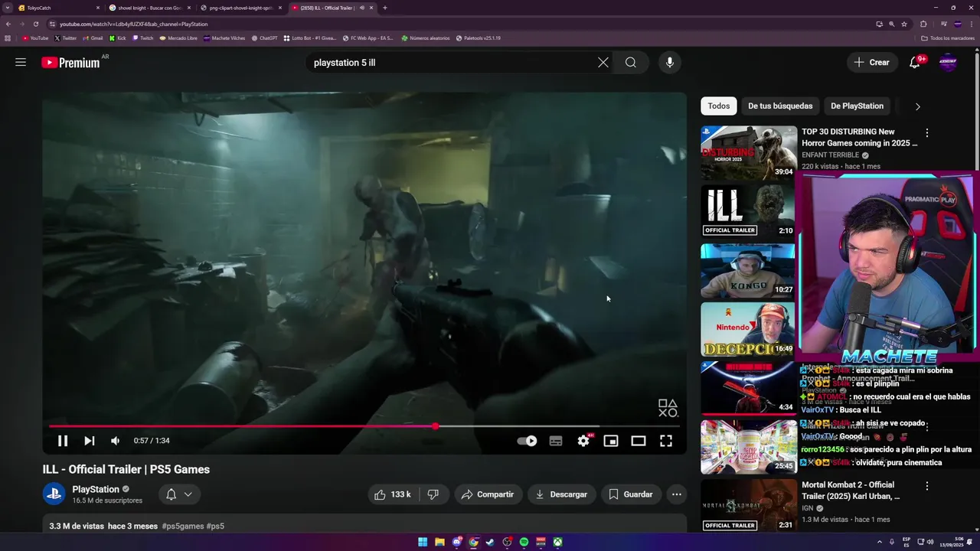The height and width of the screenshot is (551, 980).
Task: Open the YouTube guide hamburger menu
Action: (21, 63)
